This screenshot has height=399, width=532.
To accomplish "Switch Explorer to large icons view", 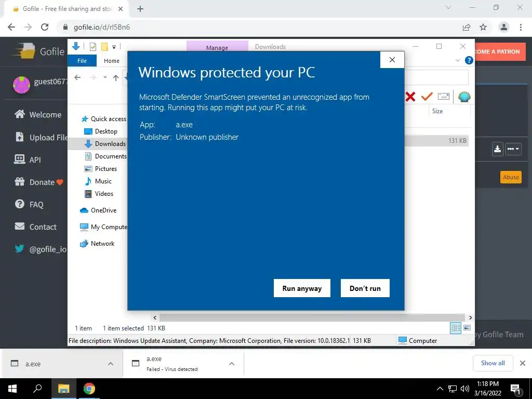I will [x=467, y=328].
